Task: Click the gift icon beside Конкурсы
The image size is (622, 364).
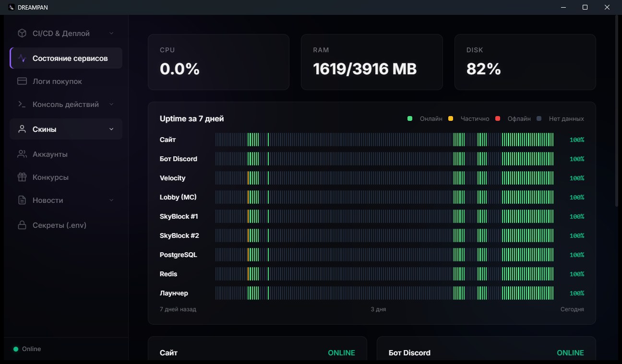Action: point(22,177)
